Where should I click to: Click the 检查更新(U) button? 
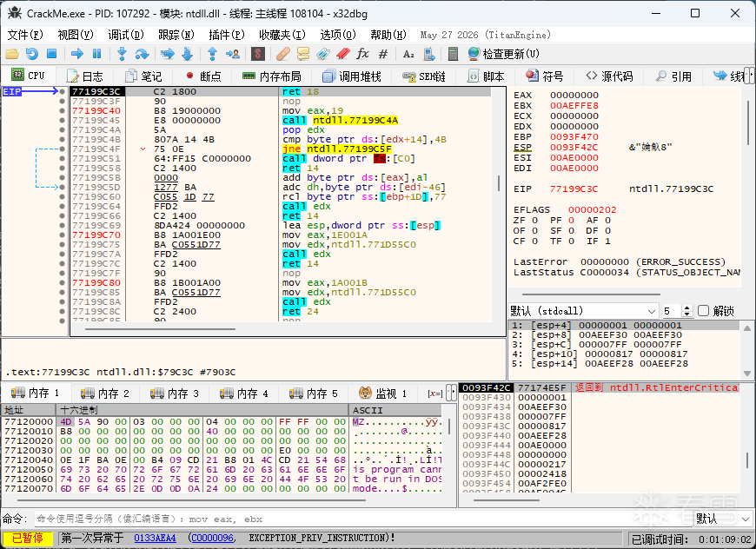click(x=504, y=54)
